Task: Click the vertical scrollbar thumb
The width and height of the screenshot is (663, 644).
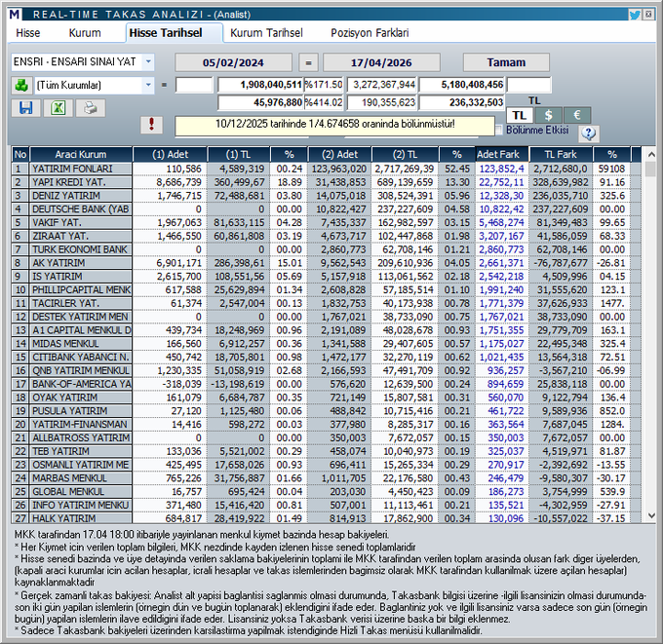Action: (651, 169)
